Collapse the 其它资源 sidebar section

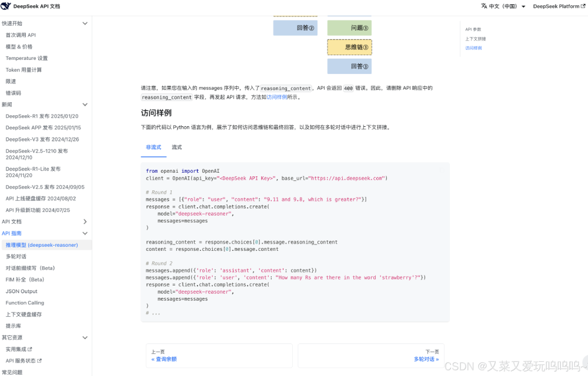(85, 337)
